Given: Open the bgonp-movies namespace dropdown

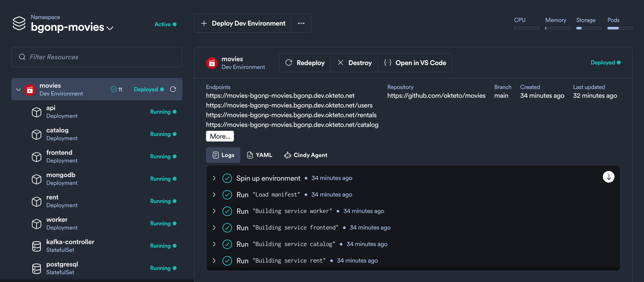Looking at the screenshot, I should point(110,28).
